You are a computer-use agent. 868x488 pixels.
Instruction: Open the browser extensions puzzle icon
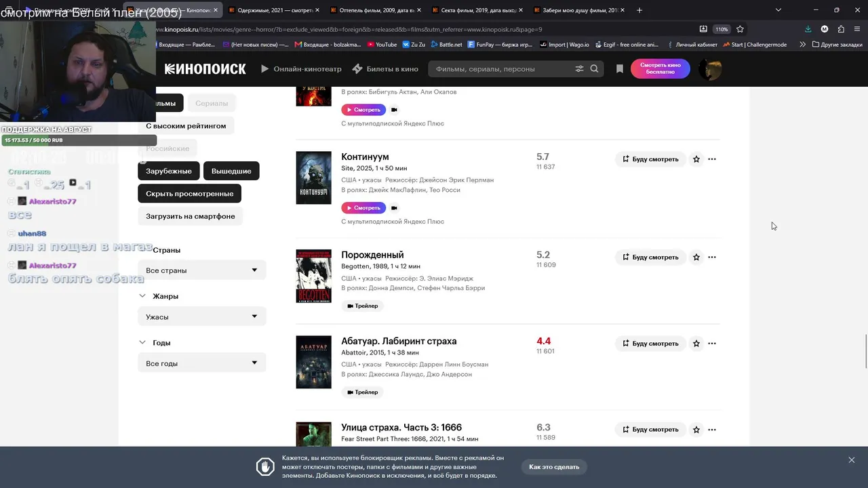[841, 29]
